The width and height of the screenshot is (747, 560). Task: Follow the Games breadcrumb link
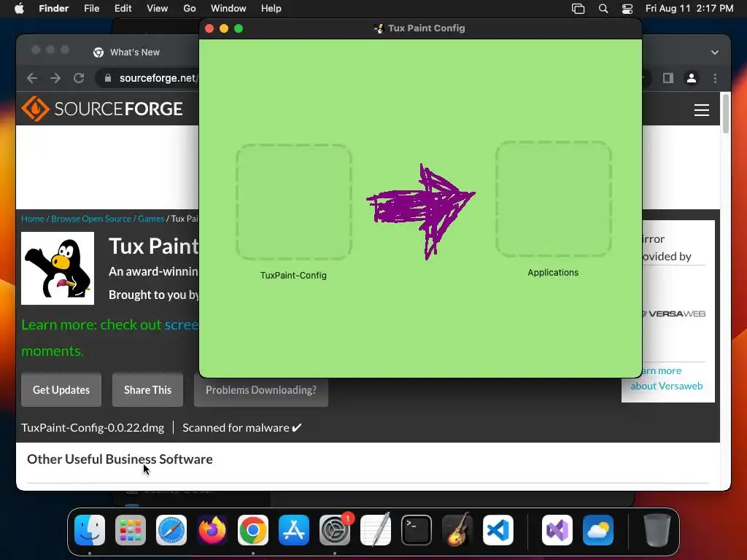(x=151, y=219)
